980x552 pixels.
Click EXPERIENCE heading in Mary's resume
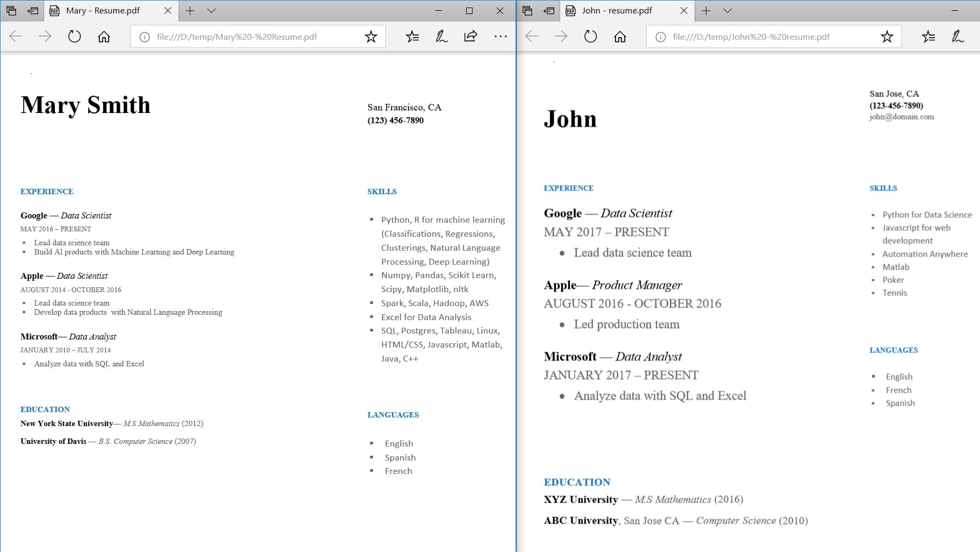47,192
